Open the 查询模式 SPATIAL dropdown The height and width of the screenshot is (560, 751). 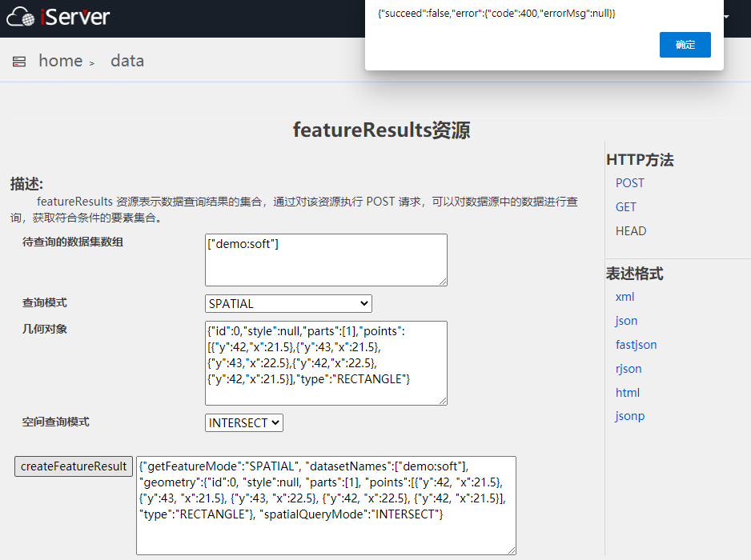pos(288,303)
